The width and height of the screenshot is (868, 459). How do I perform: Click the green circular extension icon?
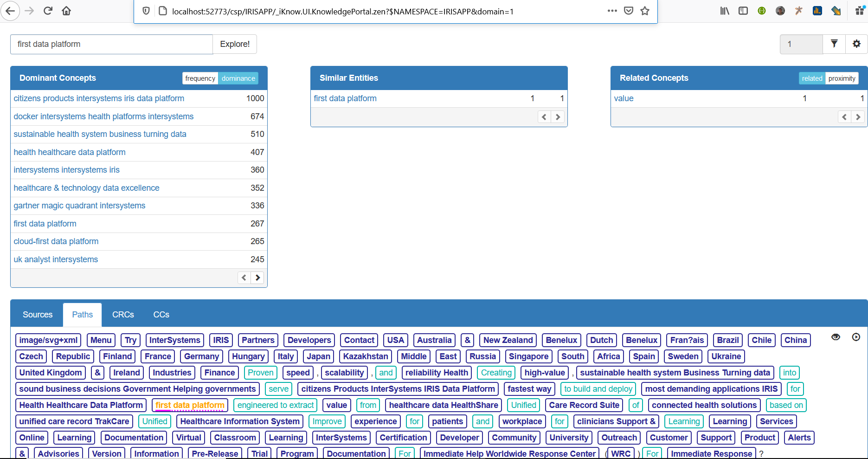762,11
